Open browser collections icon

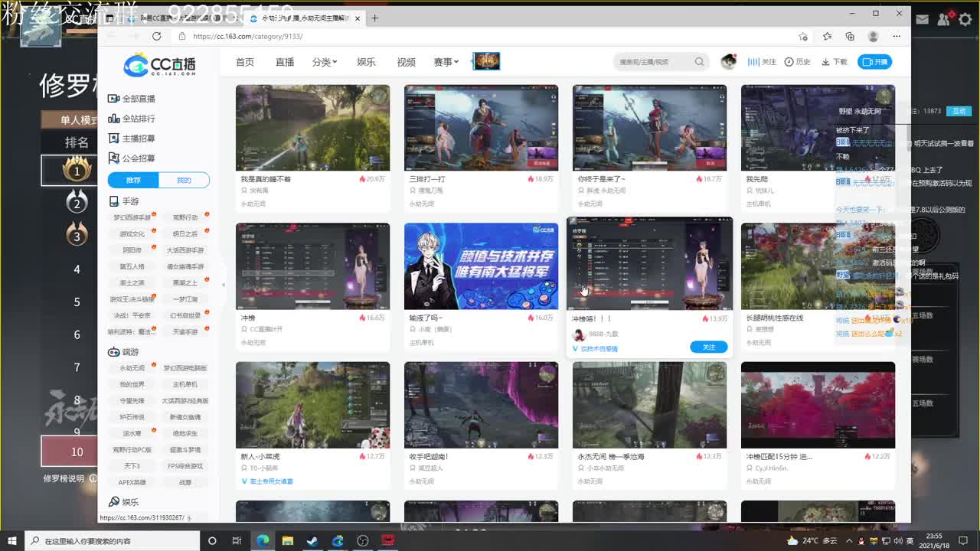click(850, 36)
